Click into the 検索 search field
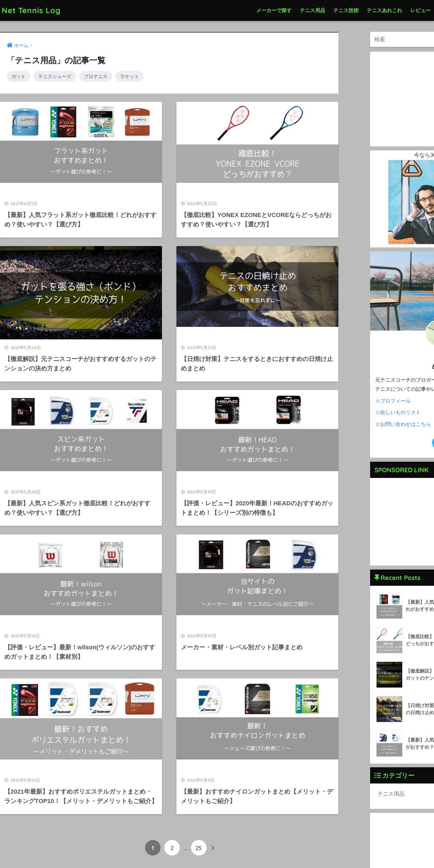 coord(402,40)
